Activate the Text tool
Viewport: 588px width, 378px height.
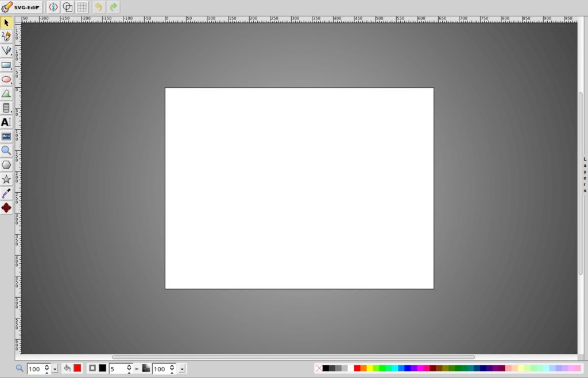click(6, 122)
